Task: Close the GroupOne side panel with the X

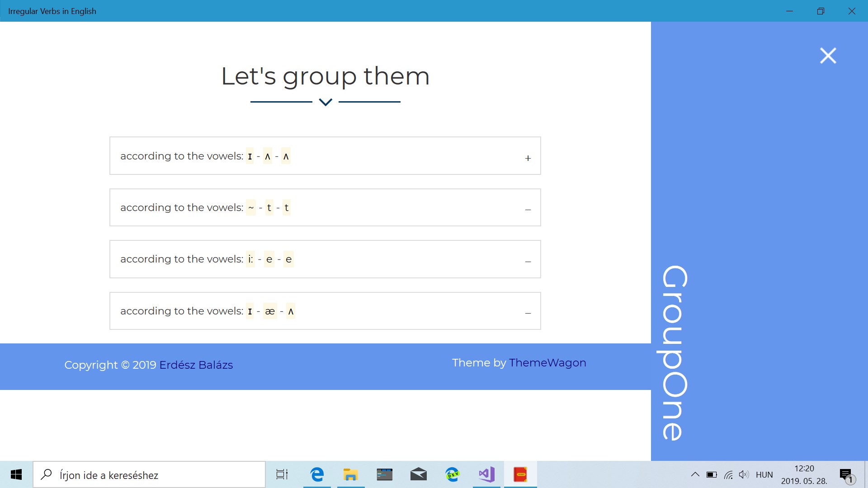Action: tap(828, 56)
